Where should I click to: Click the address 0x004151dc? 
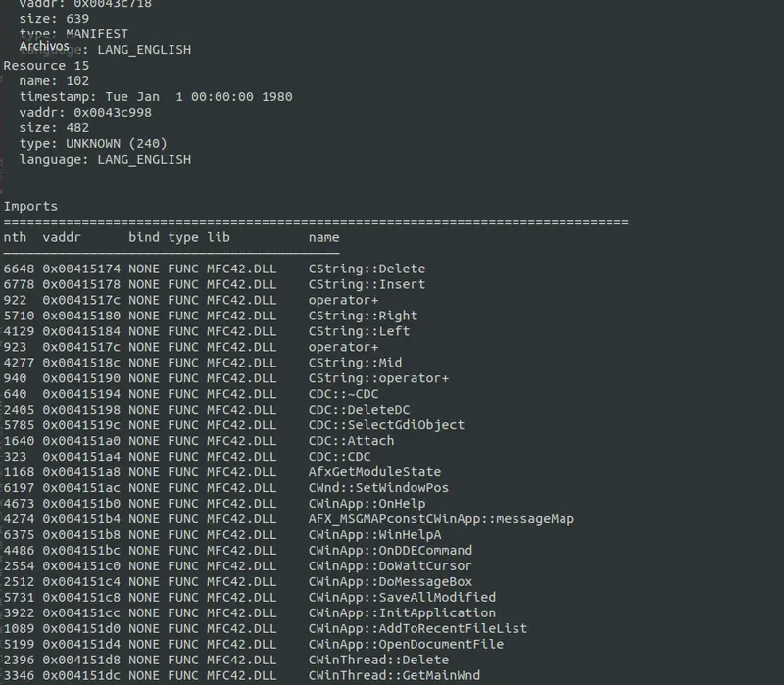pyautogui.click(x=81, y=676)
